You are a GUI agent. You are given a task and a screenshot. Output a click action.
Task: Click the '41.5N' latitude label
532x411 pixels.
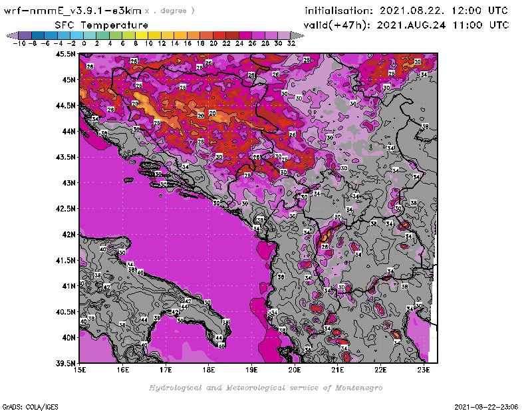(x=65, y=260)
